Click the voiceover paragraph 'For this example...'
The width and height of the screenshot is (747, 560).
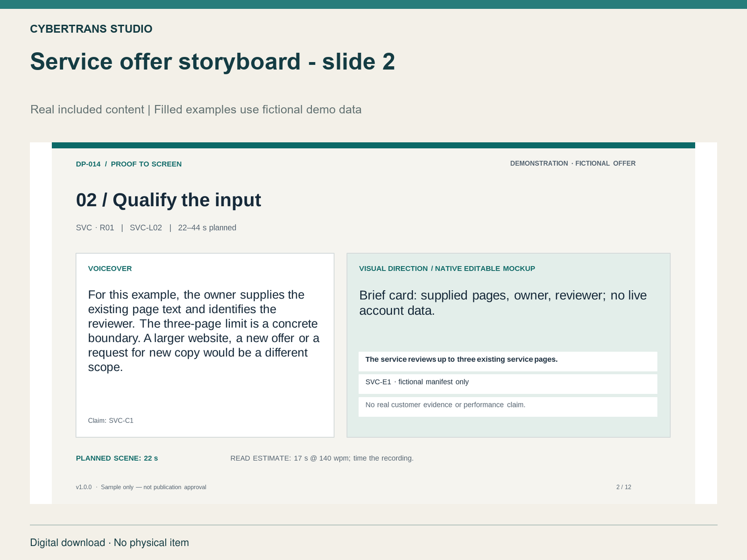point(204,331)
